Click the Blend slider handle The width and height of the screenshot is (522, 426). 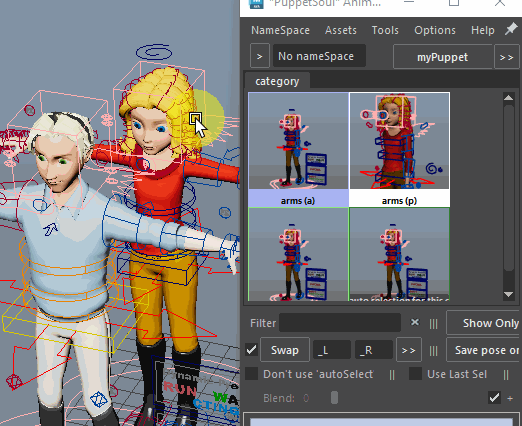334,397
